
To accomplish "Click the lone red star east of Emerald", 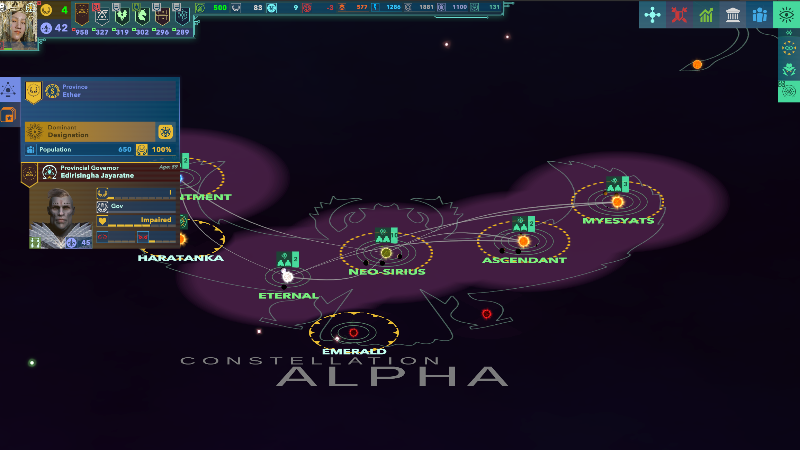I will (x=486, y=314).
